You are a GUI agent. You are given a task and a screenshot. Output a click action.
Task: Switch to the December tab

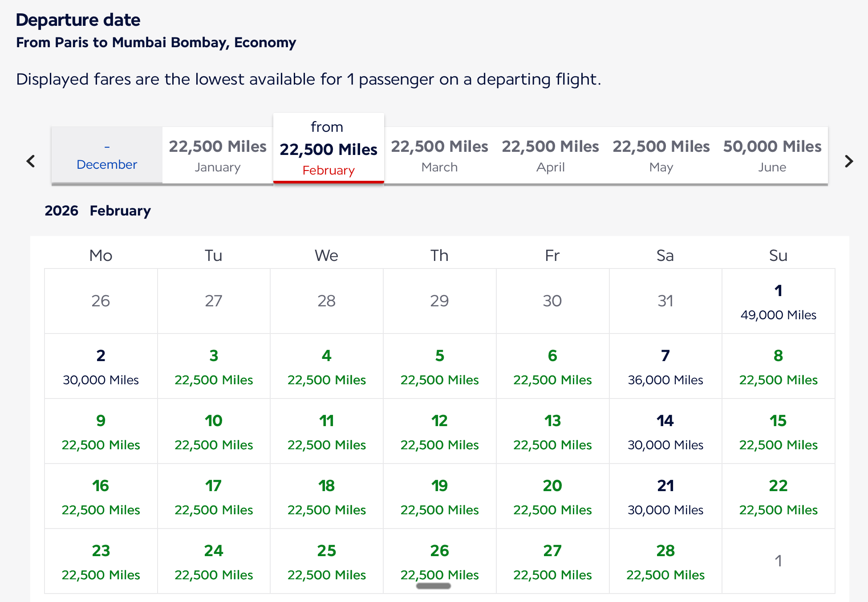click(x=106, y=155)
